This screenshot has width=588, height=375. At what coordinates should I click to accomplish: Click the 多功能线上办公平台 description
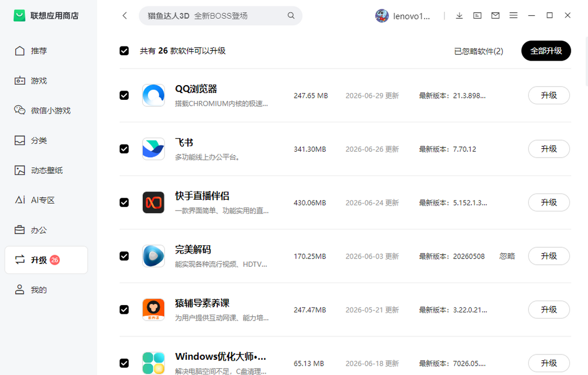[x=208, y=158]
